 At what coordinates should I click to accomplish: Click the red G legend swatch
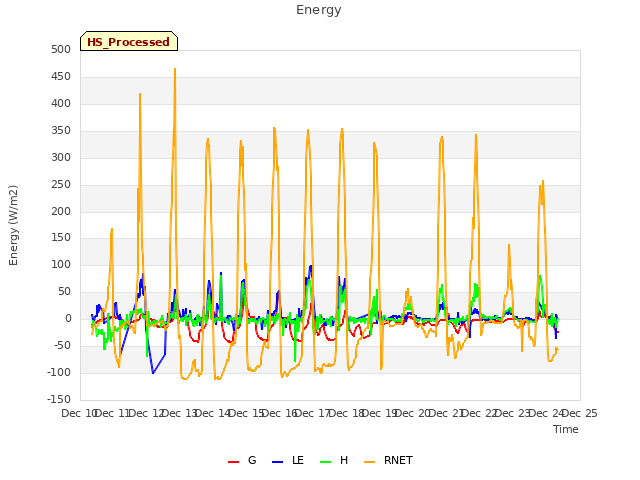(233, 462)
